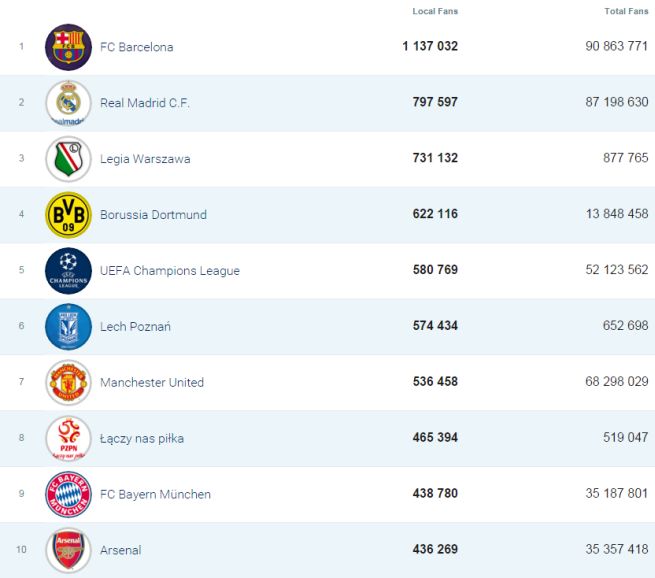This screenshot has width=655, height=578.
Task: Select the Arsenal club crest
Action: coord(68,550)
